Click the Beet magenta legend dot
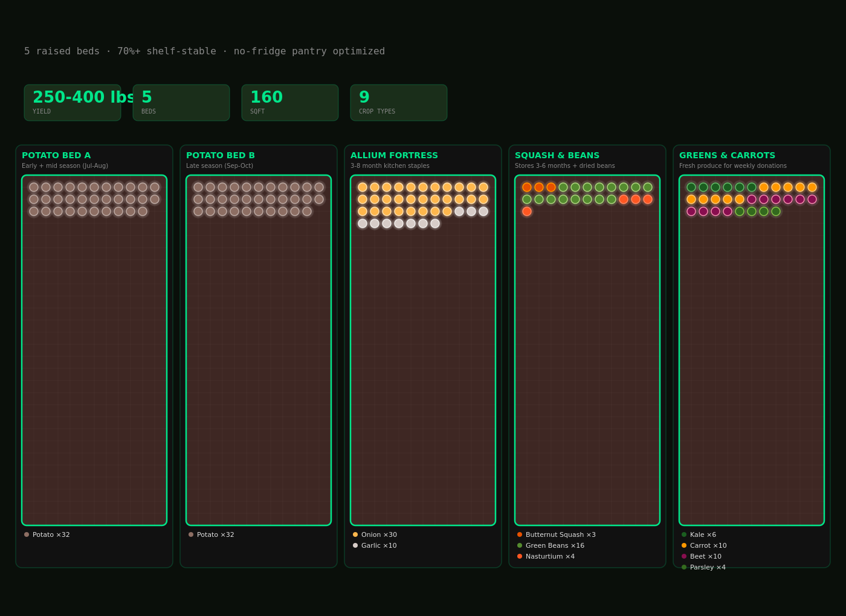Viewport: 846px width, 616px height. point(684,556)
